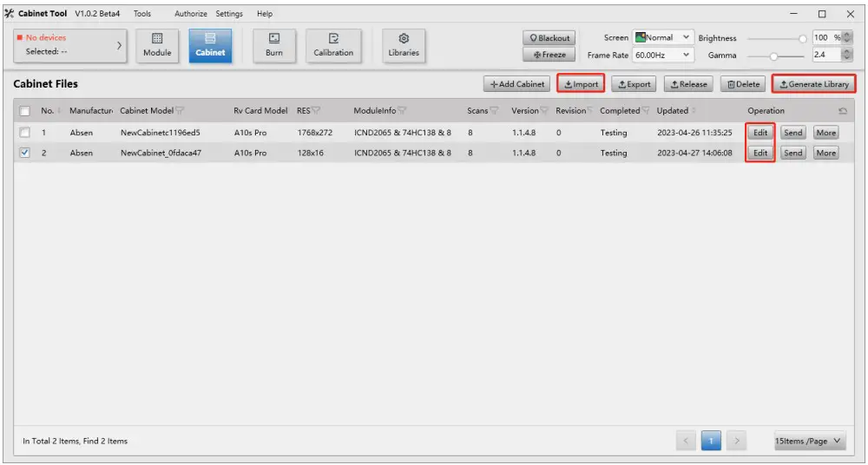Open the Screen mode dropdown

point(663,37)
